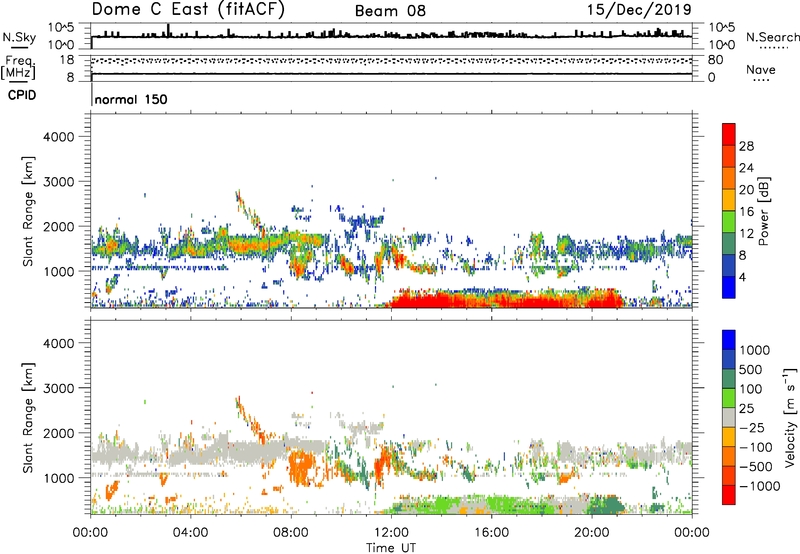Click the '25' velocity colorbar label
This screenshot has width=800, height=554.
(746, 409)
